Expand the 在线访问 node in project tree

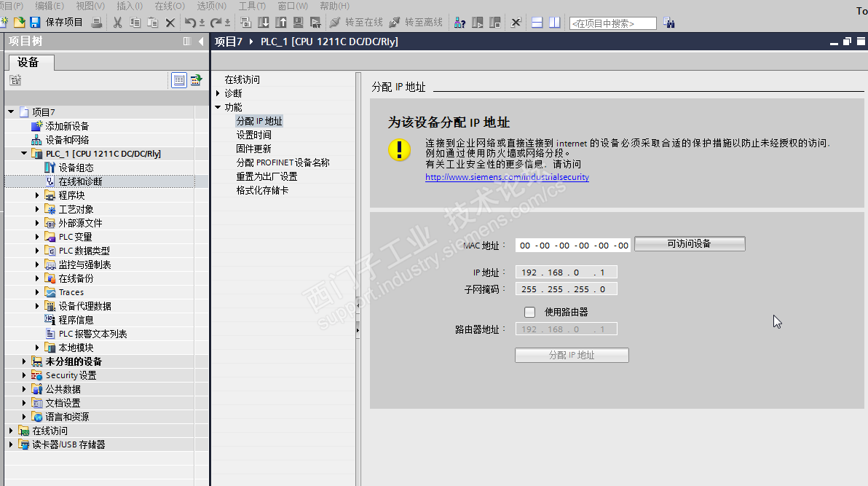tap(10, 431)
